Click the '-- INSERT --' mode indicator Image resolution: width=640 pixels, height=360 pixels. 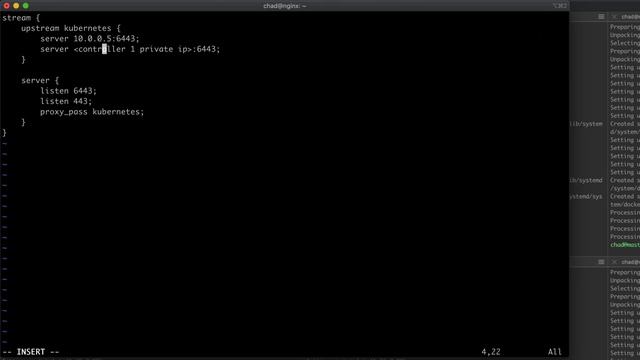[31, 352]
